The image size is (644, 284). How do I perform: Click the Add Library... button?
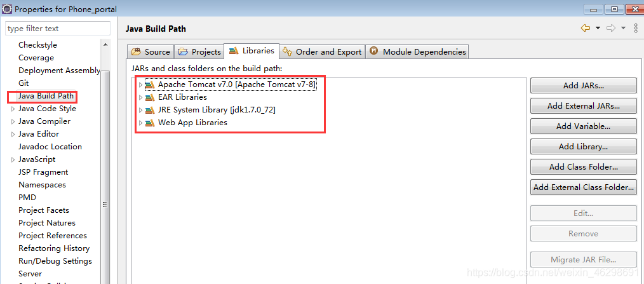[x=583, y=147]
